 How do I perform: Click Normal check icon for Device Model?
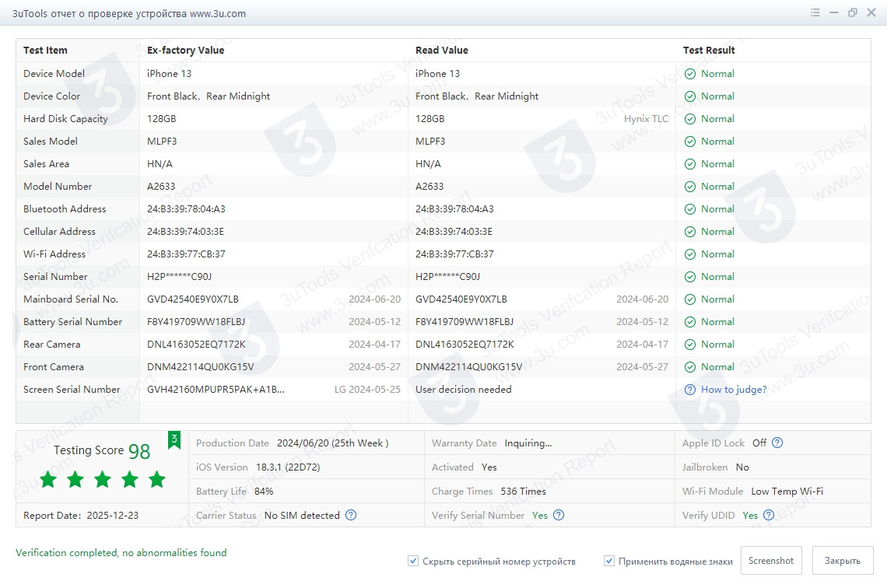689,74
